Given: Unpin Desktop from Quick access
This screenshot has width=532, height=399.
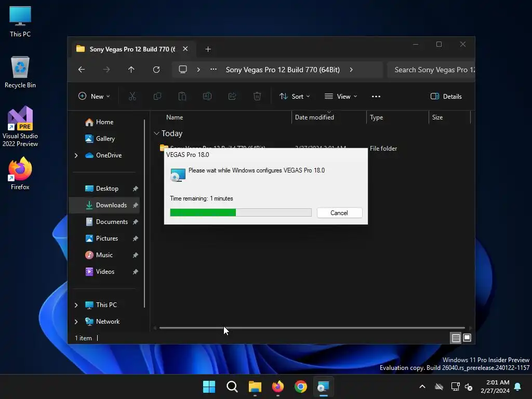Looking at the screenshot, I should click(136, 189).
